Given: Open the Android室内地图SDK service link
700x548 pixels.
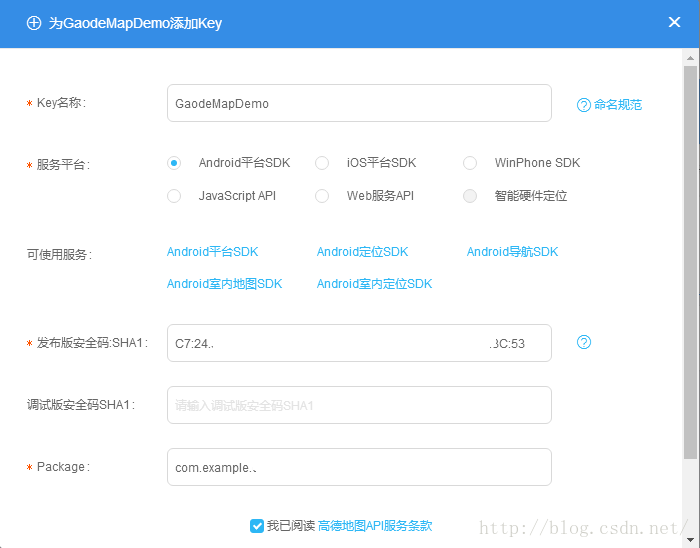Looking at the screenshot, I should coord(225,284).
